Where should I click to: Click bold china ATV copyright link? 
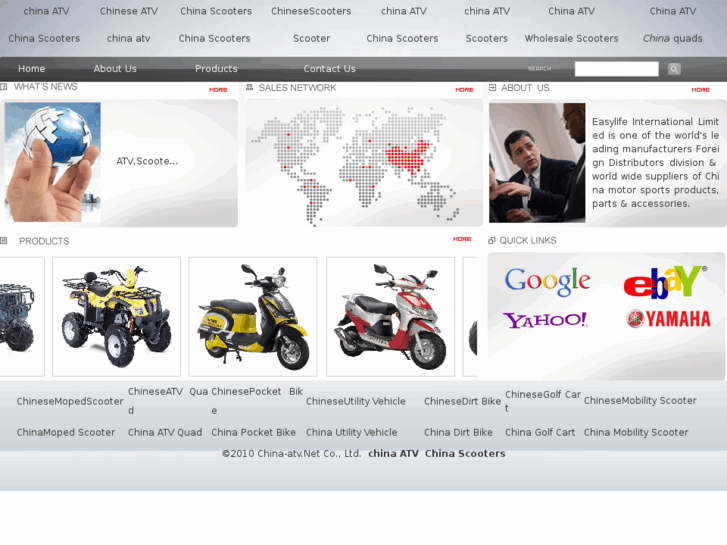click(393, 454)
